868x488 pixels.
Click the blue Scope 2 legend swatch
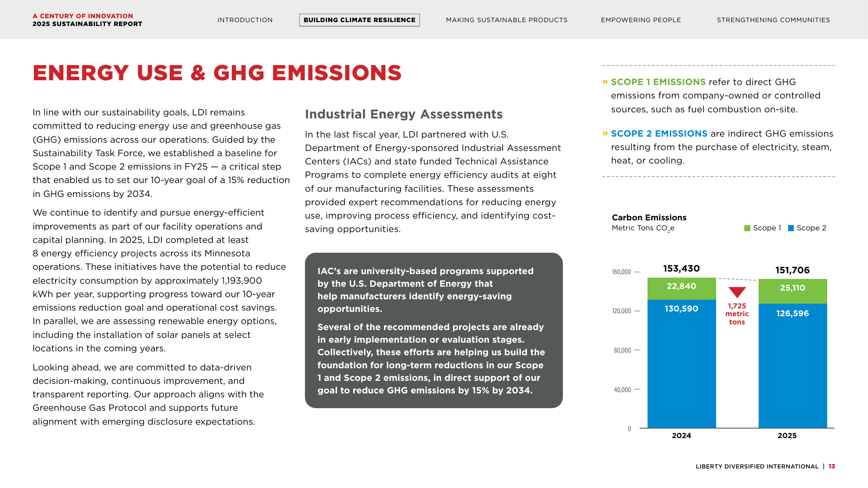(791, 228)
